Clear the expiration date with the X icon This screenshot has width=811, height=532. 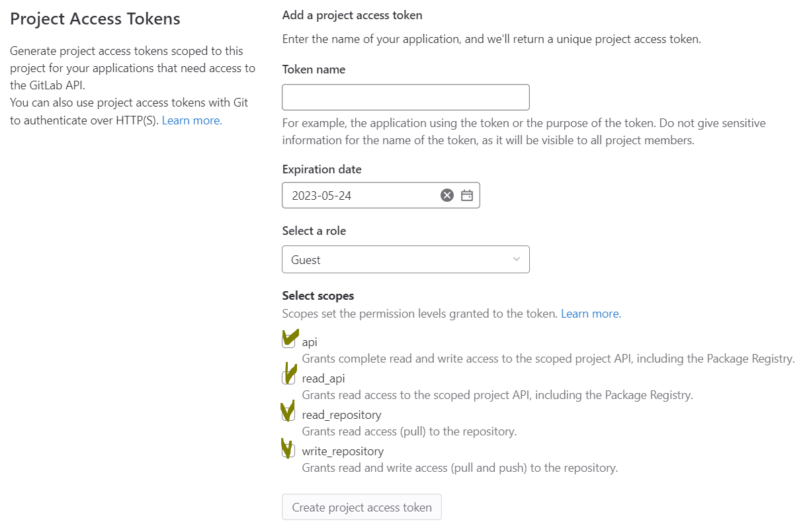tap(447, 195)
